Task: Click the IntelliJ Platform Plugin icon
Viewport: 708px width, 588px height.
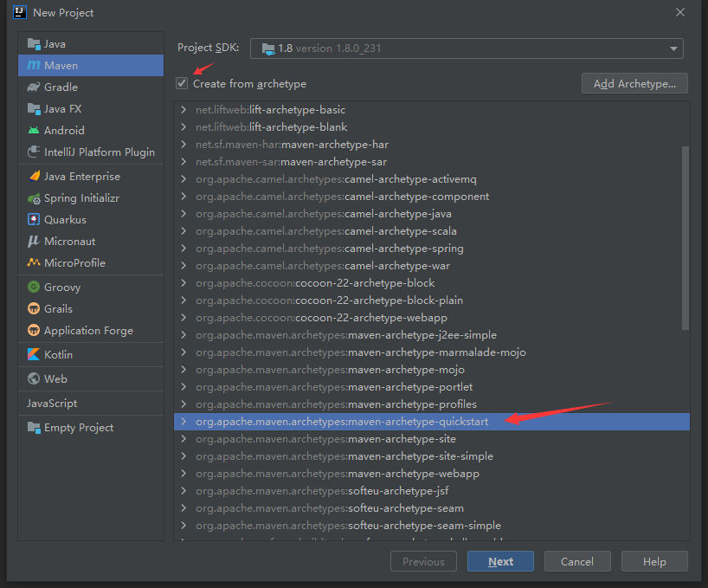Action: [34, 152]
